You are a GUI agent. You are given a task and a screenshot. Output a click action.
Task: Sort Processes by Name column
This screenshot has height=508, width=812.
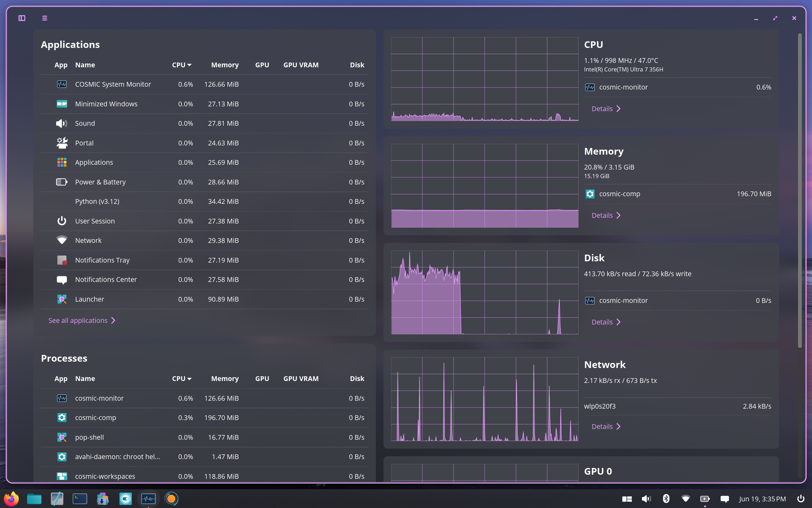tap(85, 379)
